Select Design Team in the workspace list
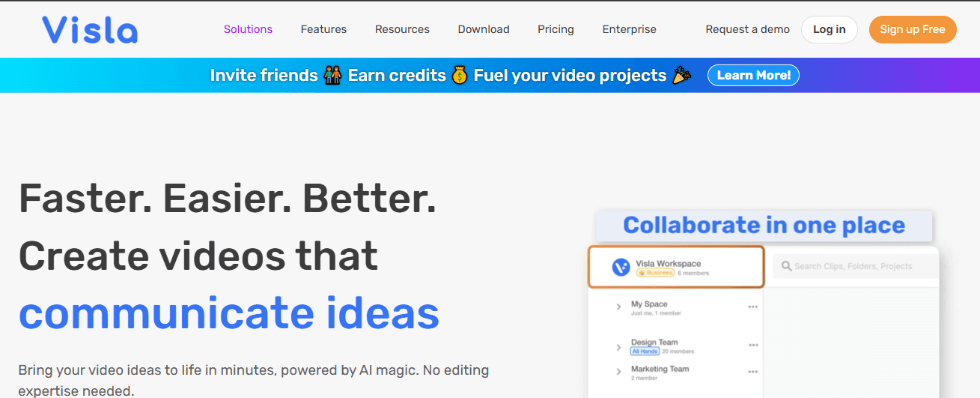Image resolution: width=980 pixels, height=398 pixels. (654, 343)
